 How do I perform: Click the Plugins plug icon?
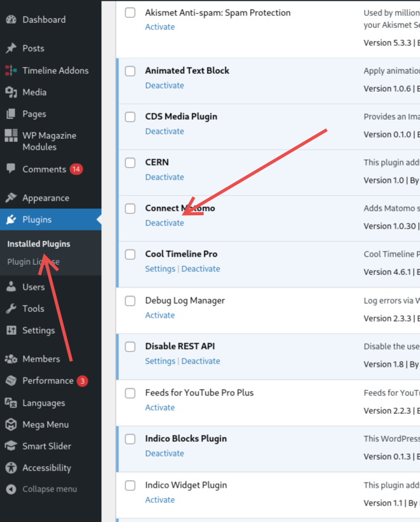pyautogui.click(x=11, y=220)
